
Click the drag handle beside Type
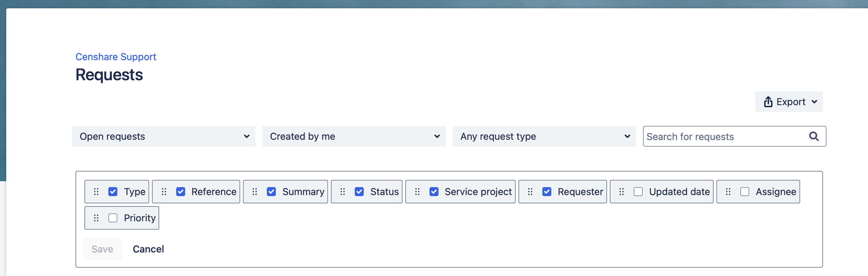point(96,192)
